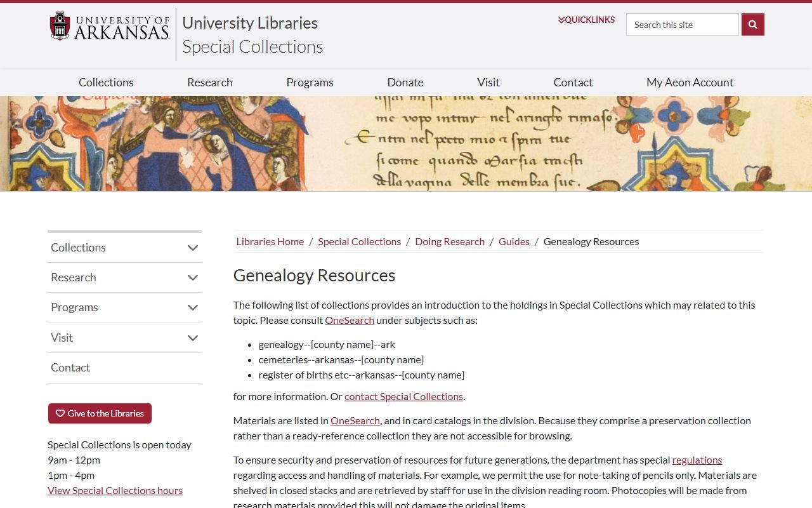
Task: Open the Donate navigation item
Action: (x=405, y=82)
